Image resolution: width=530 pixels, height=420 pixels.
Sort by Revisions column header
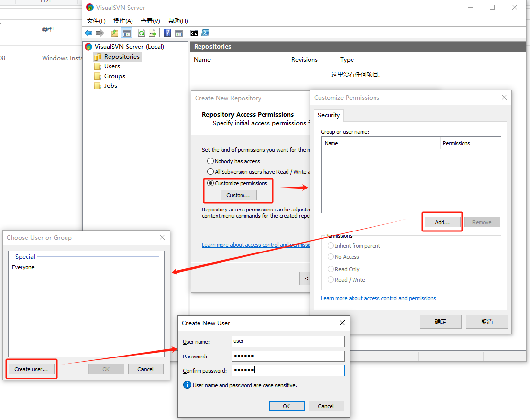(x=312, y=60)
